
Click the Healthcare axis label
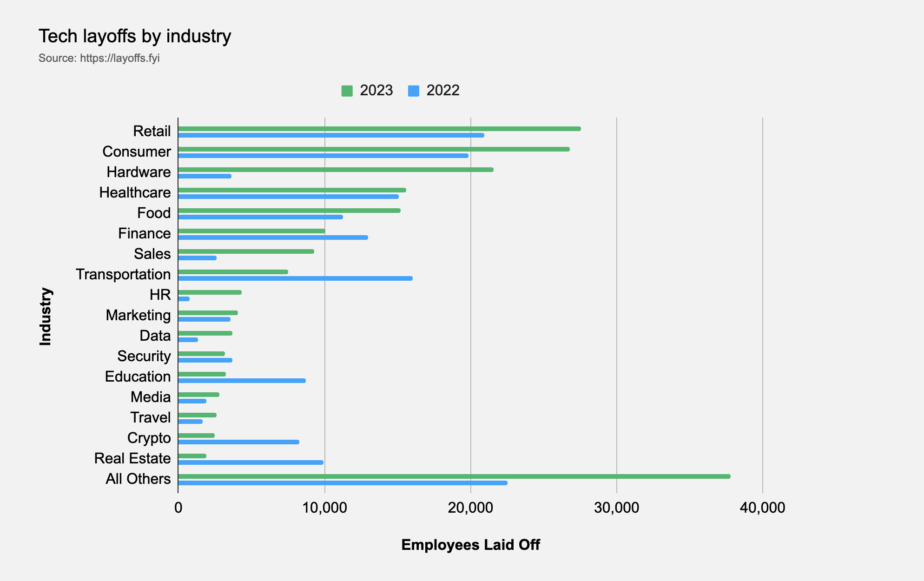tap(135, 192)
